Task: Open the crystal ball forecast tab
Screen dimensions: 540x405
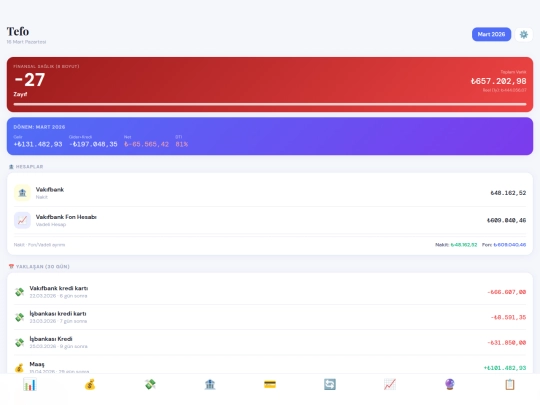Action: tap(450, 384)
